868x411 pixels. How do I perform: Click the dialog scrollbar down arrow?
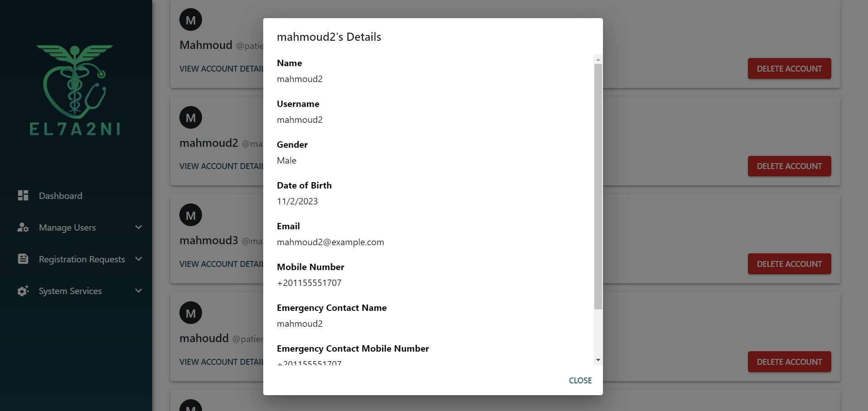click(x=598, y=360)
